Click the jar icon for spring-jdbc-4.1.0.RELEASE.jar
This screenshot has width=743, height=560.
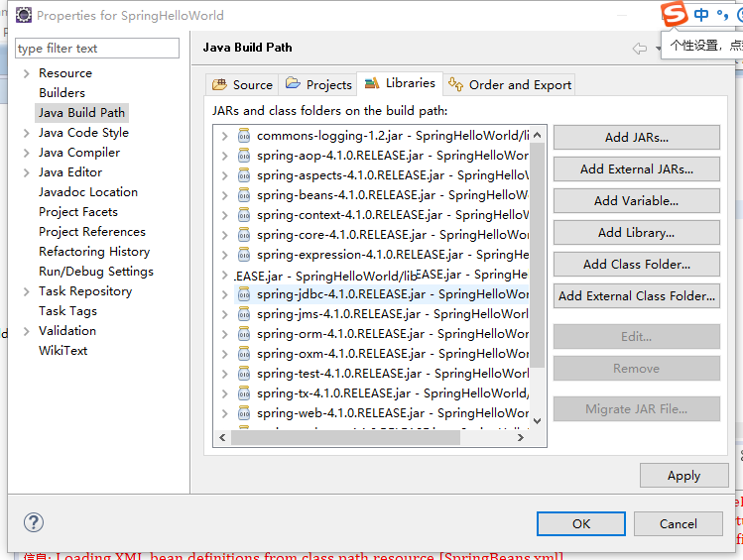(x=244, y=294)
